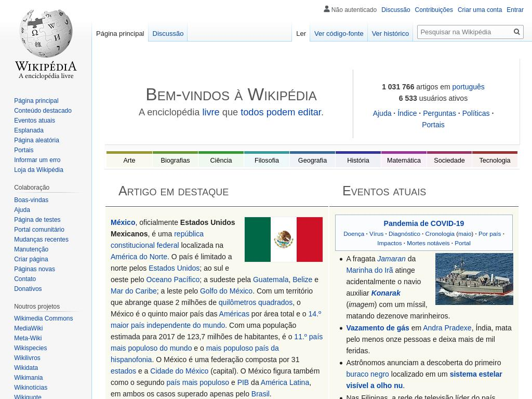Open Wikimedia Commons in the sidebar
This screenshot has width=532, height=399.
coord(43,318)
